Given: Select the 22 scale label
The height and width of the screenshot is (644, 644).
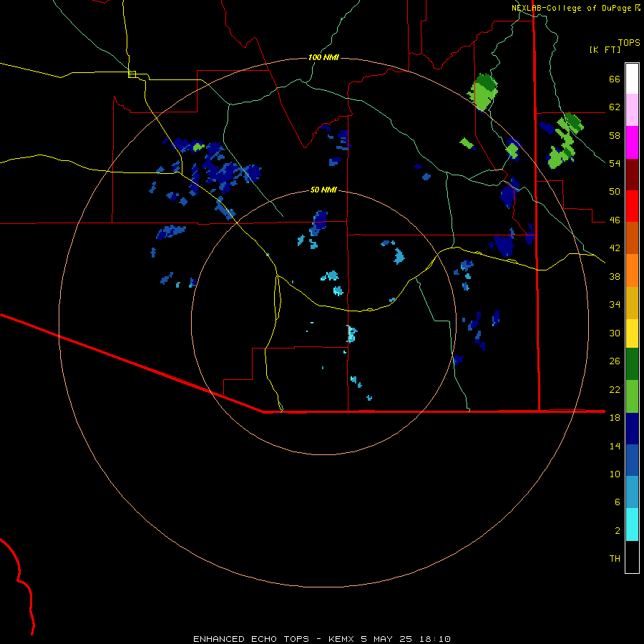Looking at the screenshot, I should 615,389.
